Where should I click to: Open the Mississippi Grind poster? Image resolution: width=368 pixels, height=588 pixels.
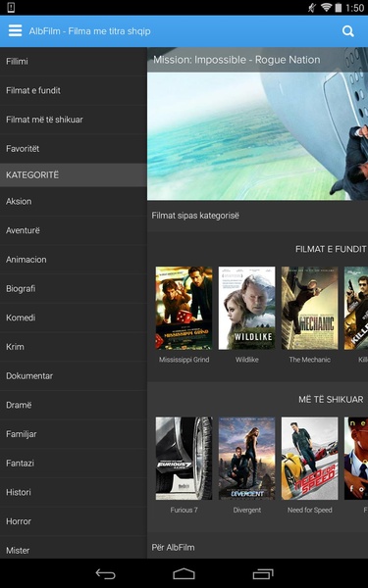pos(184,309)
